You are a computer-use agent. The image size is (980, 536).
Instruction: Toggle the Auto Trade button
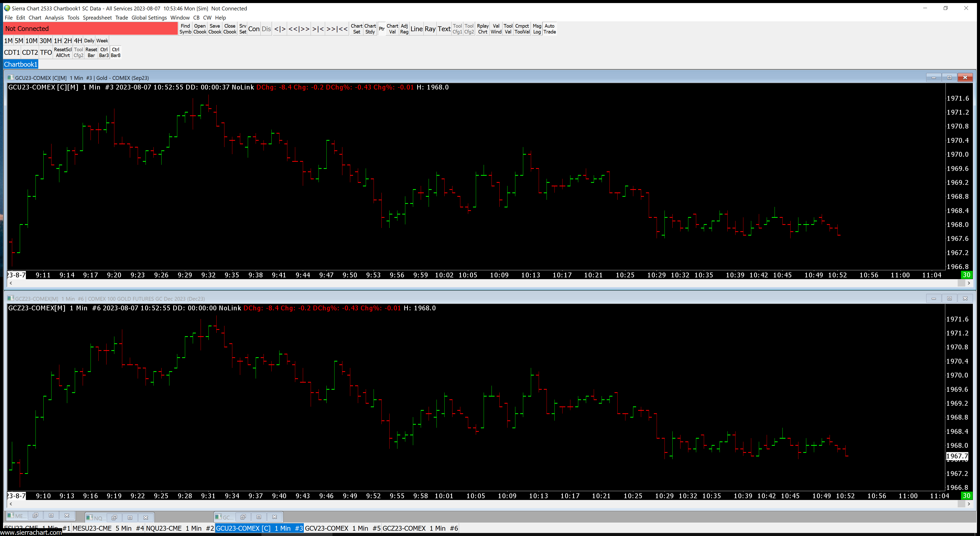pos(549,29)
